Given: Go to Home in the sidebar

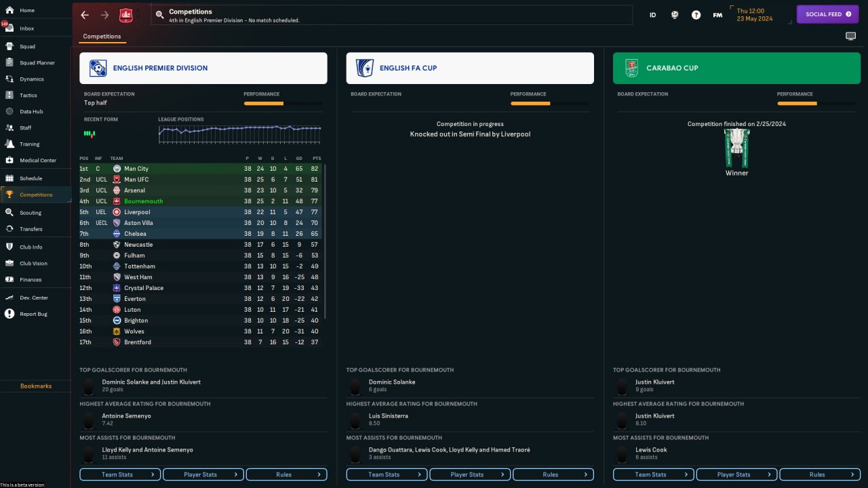Looking at the screenshot, I should (x=27, y=10).
